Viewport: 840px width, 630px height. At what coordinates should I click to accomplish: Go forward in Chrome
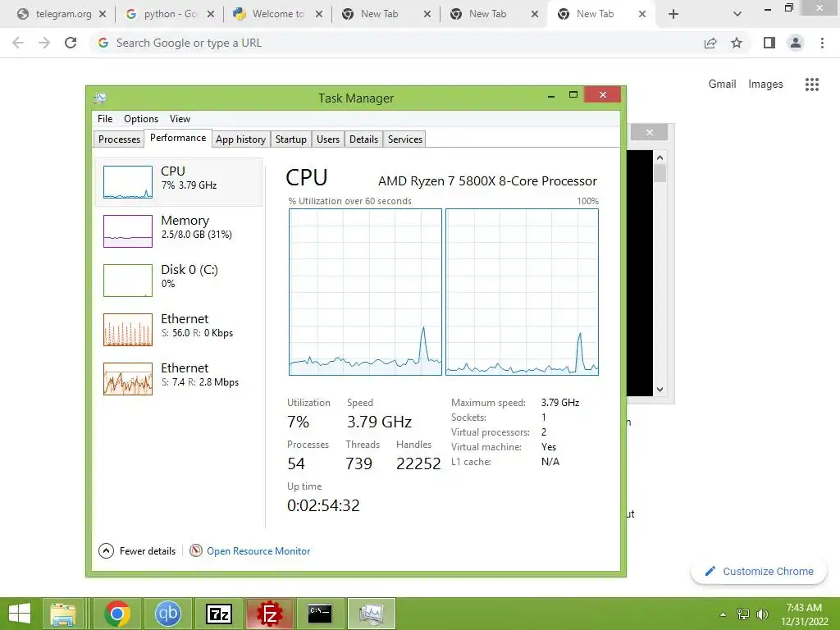click(44, 43)
